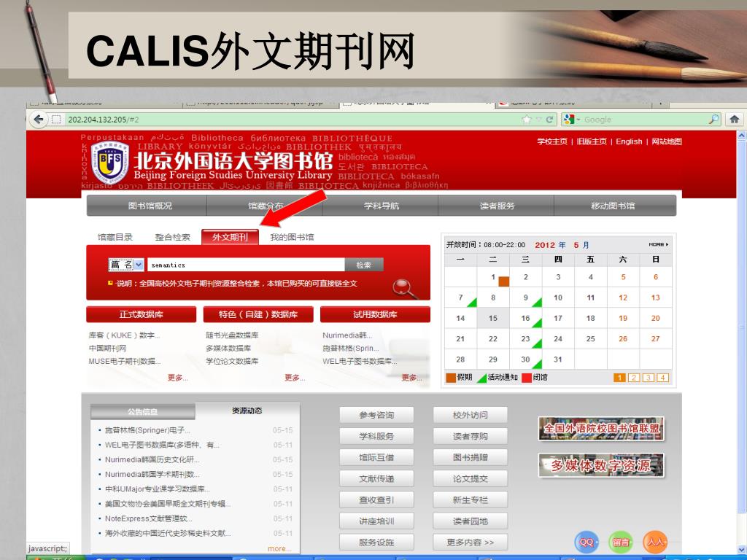Click the 文献传递 button
747x560 pixels.
click(x=376, y=479)
